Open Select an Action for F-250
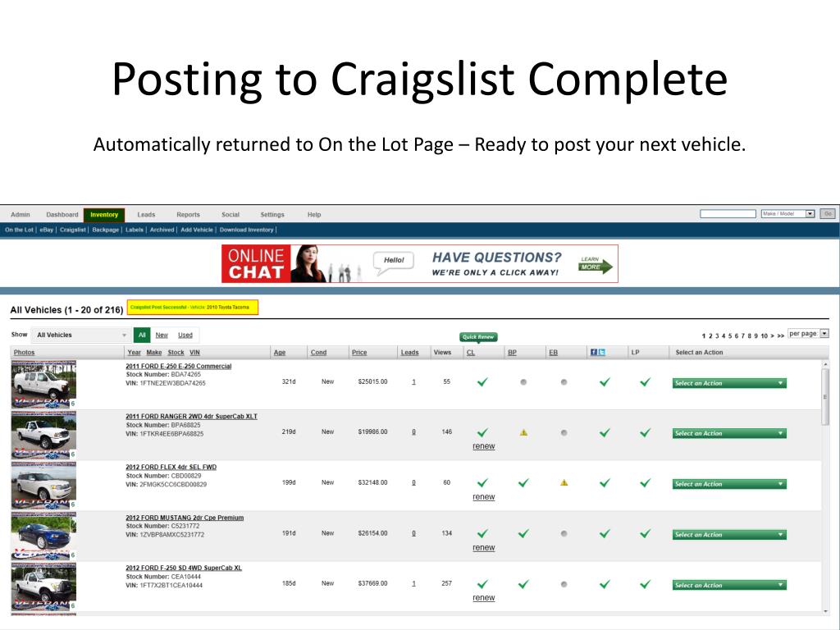This screenshot has width=840, height=630. (729, 585)
